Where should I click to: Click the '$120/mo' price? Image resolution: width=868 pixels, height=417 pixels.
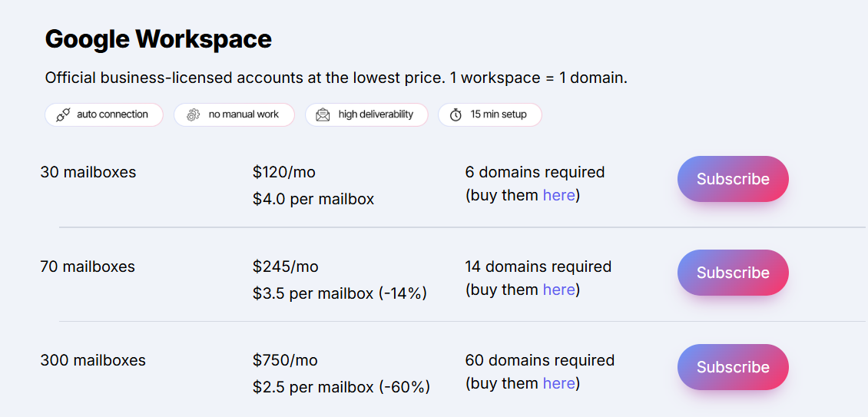[284, 172]
